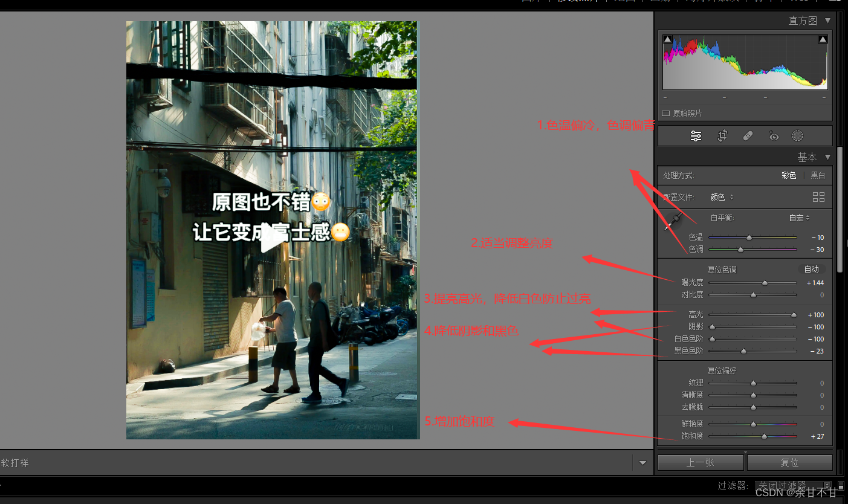The image size is (848, 504).
Task: Select the Red Eye correction tool
Action: pos(773,136)
